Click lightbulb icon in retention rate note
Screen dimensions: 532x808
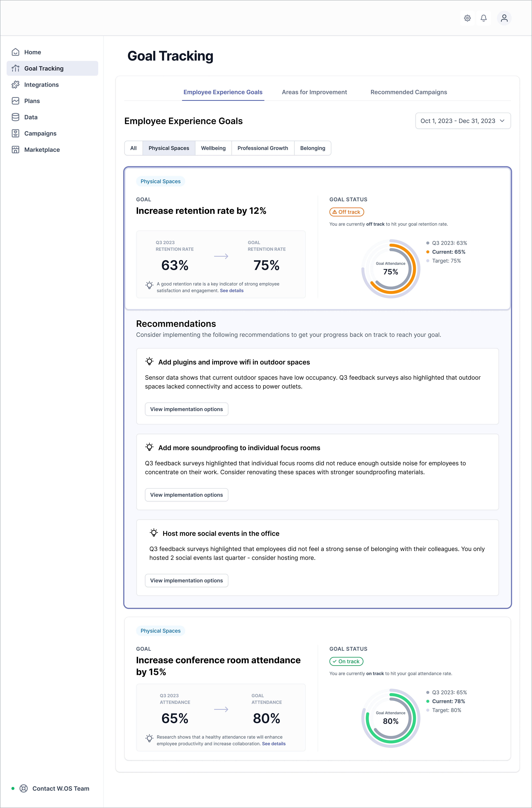(149, 285)
